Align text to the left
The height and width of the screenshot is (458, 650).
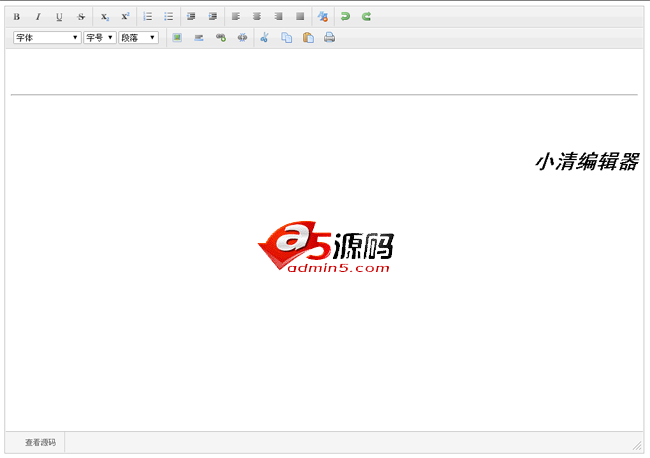[x=236, y=17]
